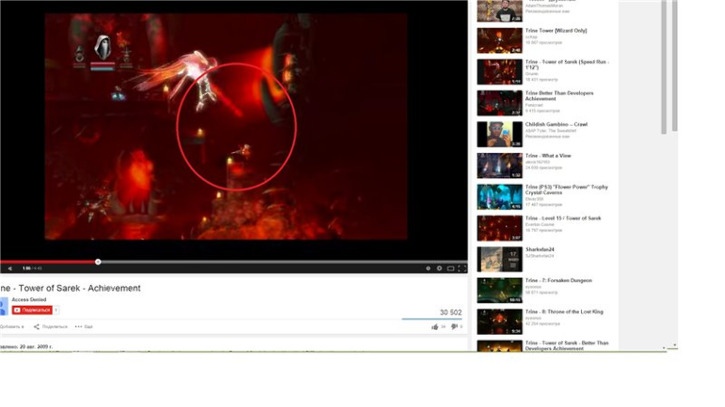Click the red Subscribe (Подписаться) button
The height and width of the screenshot is (407, 725).
pyautogui.click(x=32, y=310)
